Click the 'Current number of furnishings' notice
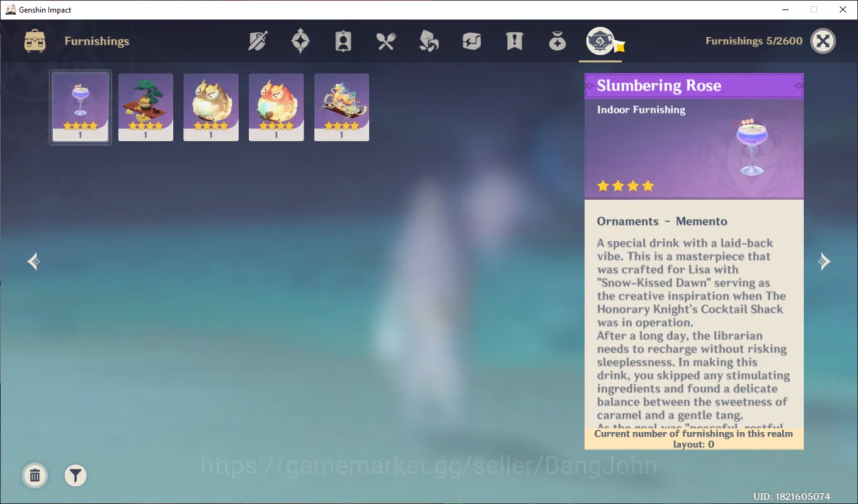Viewport: 858px width, 504px height. point(694,439)
